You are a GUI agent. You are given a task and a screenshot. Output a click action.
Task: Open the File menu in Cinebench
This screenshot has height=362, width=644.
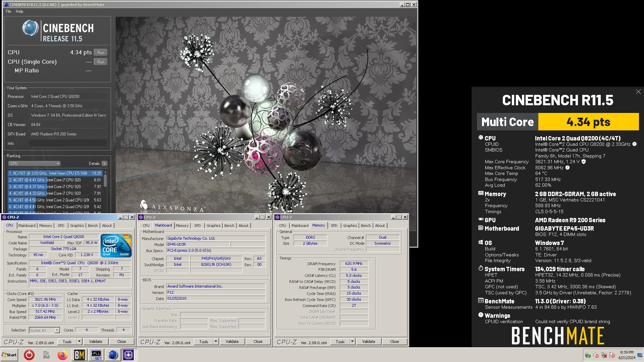click(x=8, y=11)
